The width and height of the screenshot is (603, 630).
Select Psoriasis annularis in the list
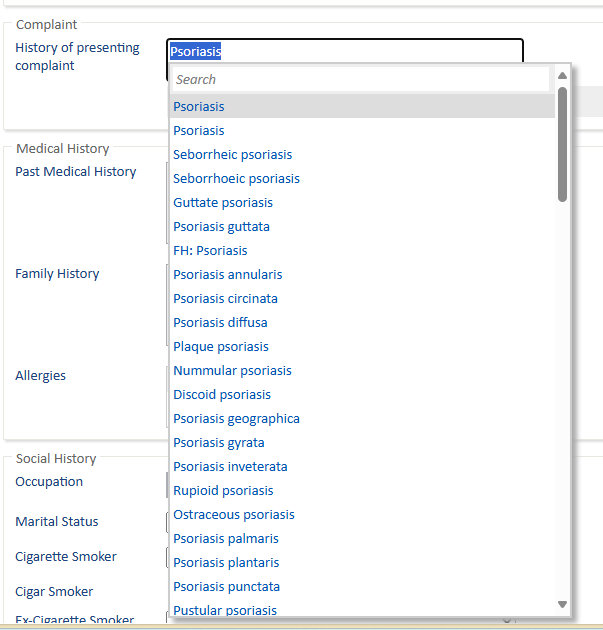tap(227, 275)
